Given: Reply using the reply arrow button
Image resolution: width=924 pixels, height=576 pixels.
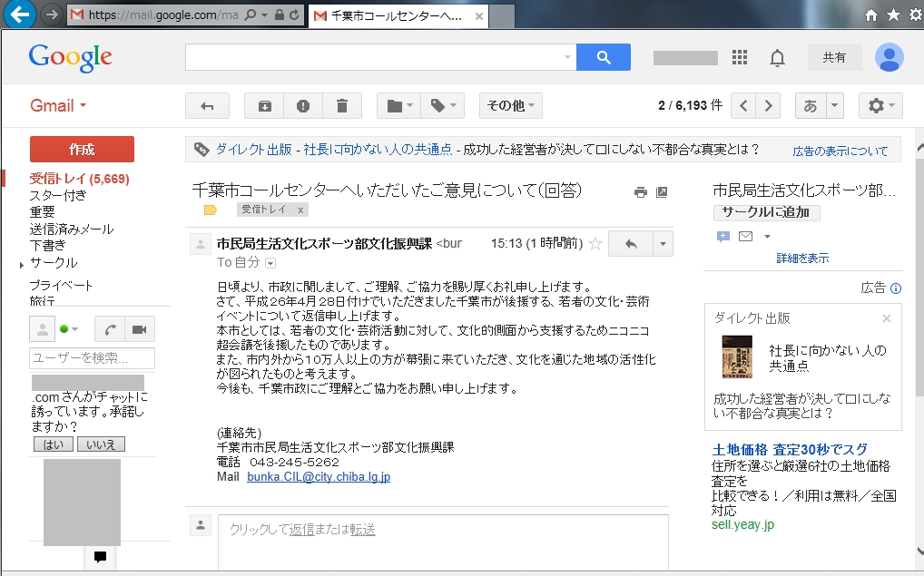Looking at the screenshot, I should coord(631,244).
